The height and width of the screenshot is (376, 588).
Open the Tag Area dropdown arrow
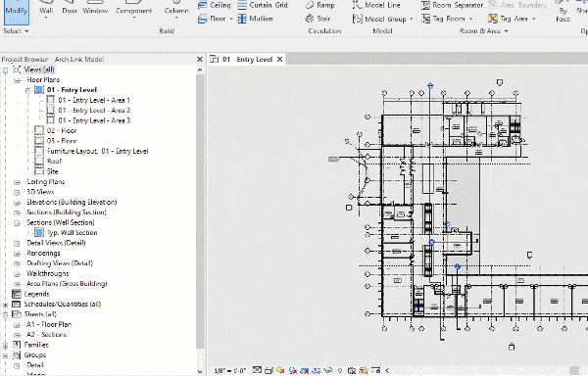pos(534,19)
